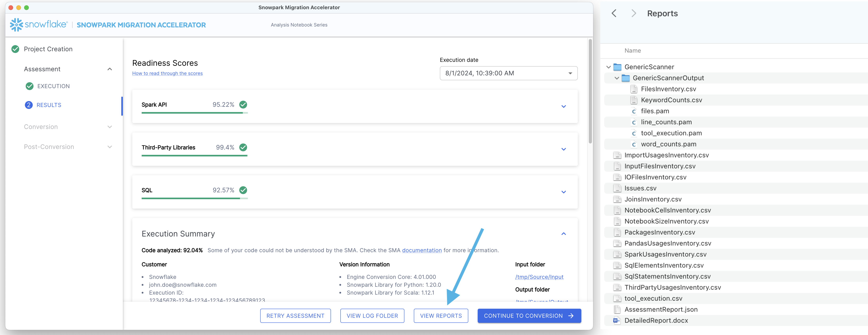Collapse the GenericScannerOutput folder tree

tap(617, 78)
